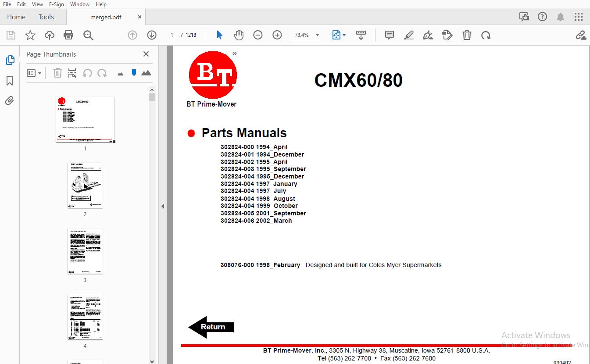Select the highlight text tool
590x364 pixels.
pos(409,35)
